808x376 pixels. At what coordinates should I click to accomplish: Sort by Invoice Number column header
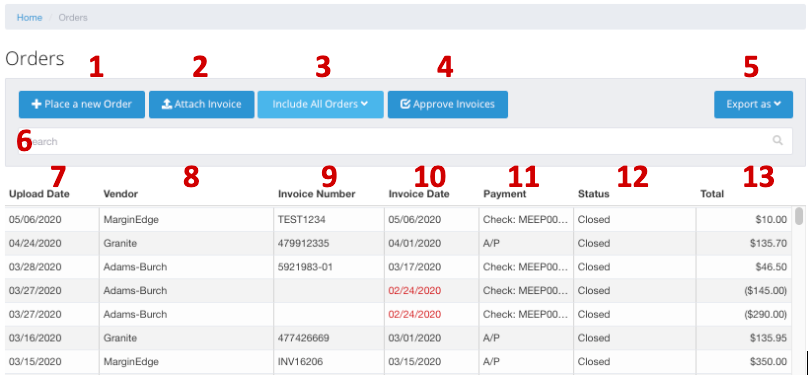click(x=316, y=194)
